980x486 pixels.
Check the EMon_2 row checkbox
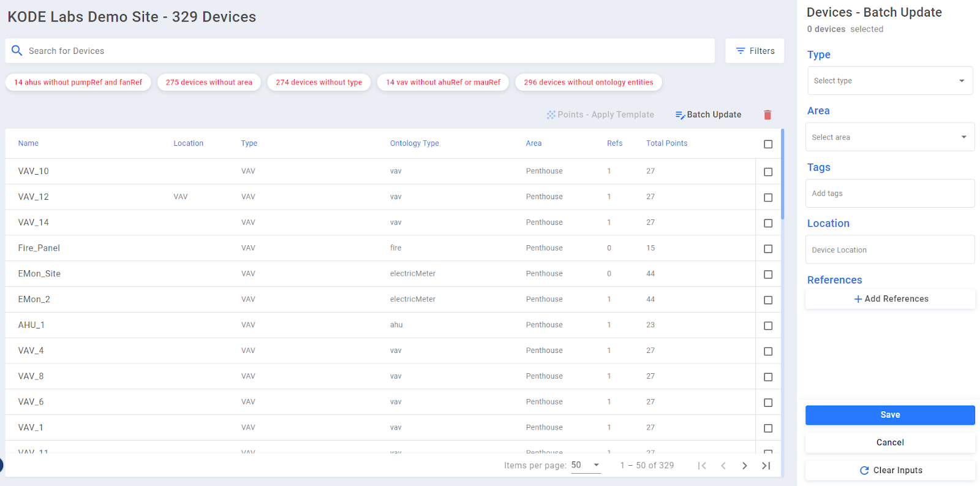(x=768, y=300)
